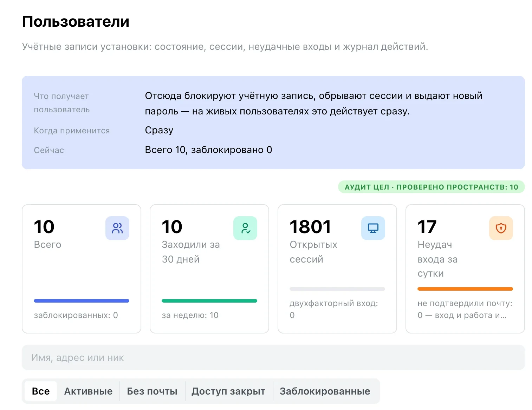Switch to Заблокированные tab
Viewport: 532px width, 410px height.
point(325,391)
